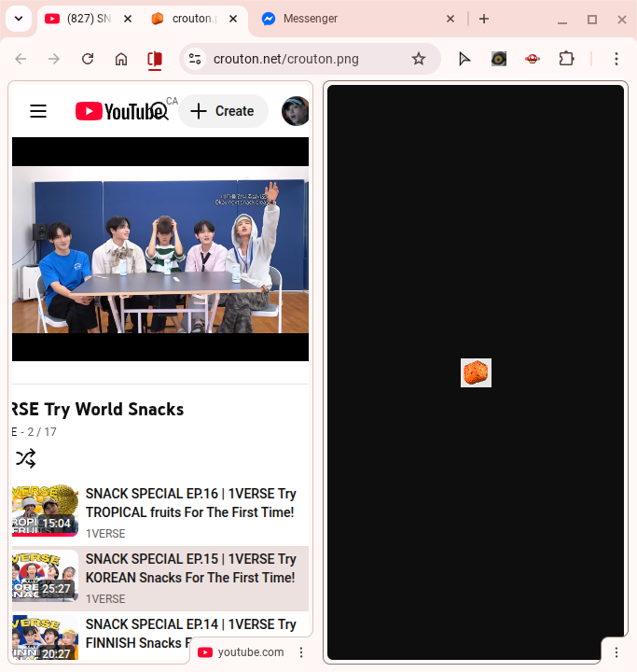Go back to previous page
This screenshot has height=672, width=637.
coord(21,59)
